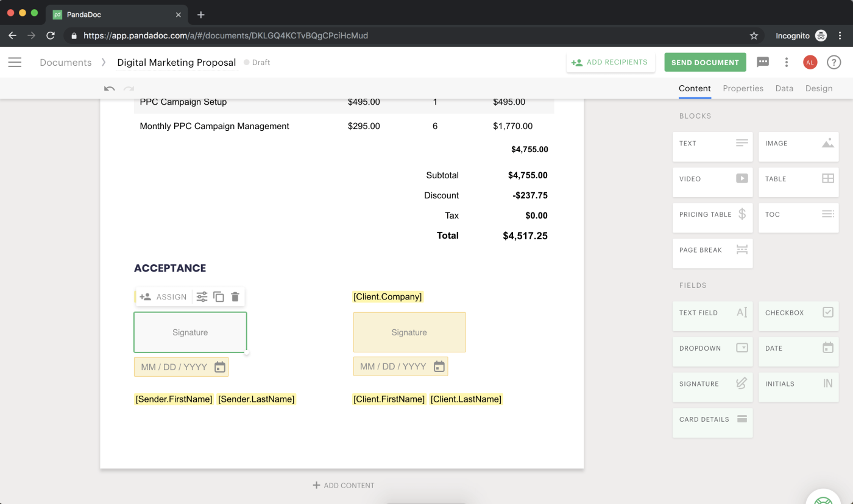Click the Send Document button
Screen dimensions: 853x504
click(x=705, y=62)
